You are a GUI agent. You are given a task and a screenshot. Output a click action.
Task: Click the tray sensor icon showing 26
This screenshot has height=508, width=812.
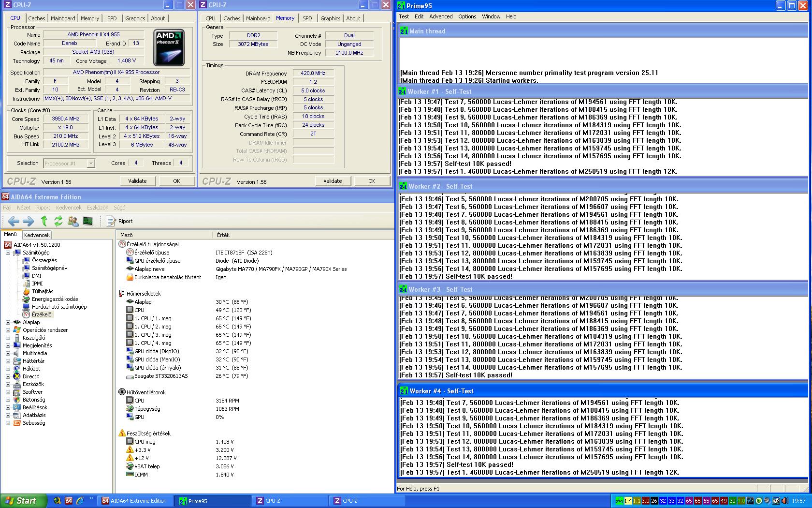click(654, 501)
